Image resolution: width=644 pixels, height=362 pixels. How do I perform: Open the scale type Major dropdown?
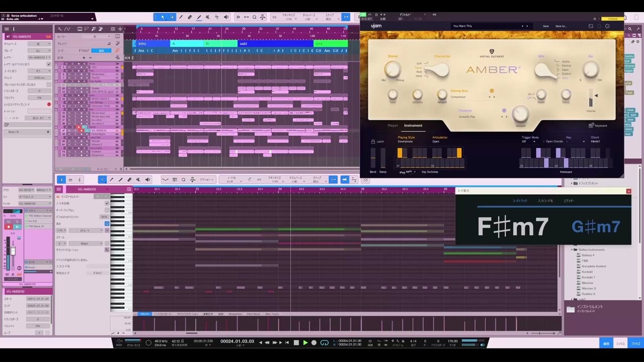tap(87, 243)
